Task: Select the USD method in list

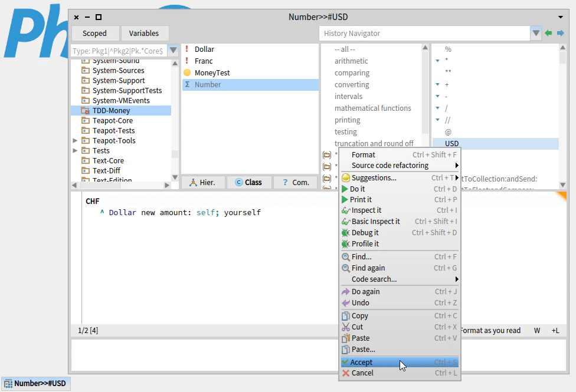Action: pos(496,143)
